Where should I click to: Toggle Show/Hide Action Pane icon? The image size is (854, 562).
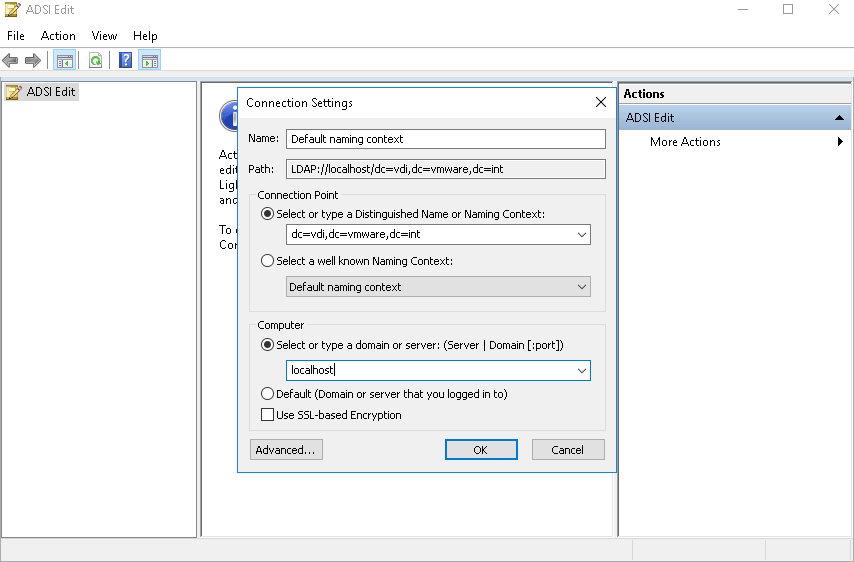[x=149, y=60]
